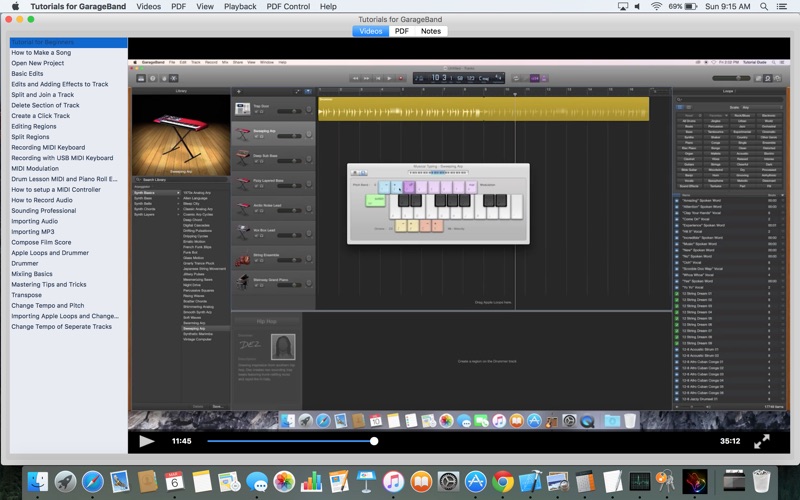Viewport: 800px width, 500px height.
Task: Open 'Sounding Professional' tutorial
Action: point(68,211)
